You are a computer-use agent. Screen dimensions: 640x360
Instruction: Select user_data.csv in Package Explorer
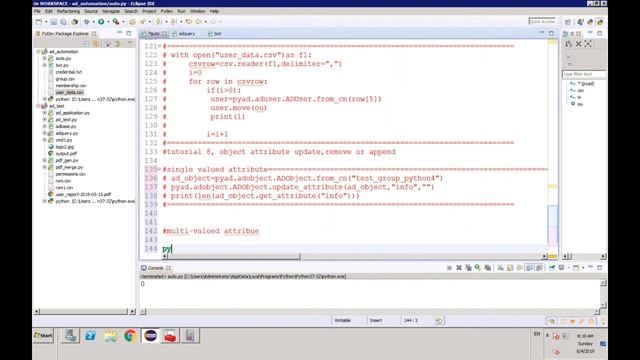click(69, 92)
